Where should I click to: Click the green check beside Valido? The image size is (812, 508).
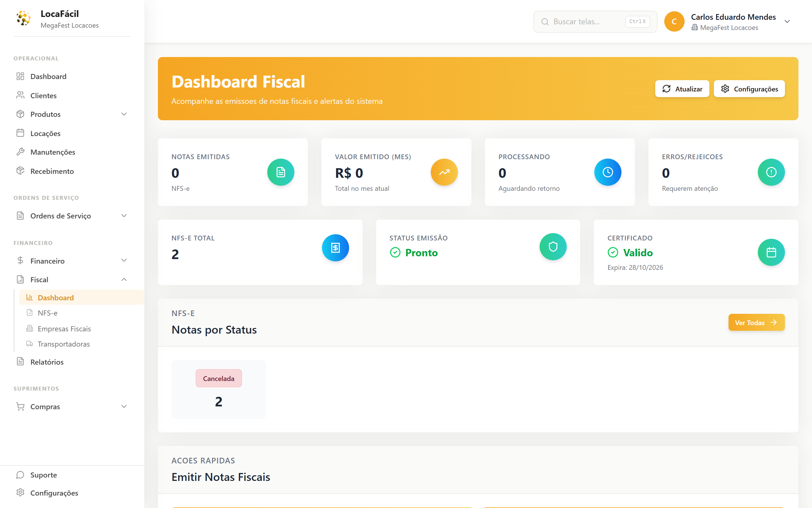[x=613, y=252]
